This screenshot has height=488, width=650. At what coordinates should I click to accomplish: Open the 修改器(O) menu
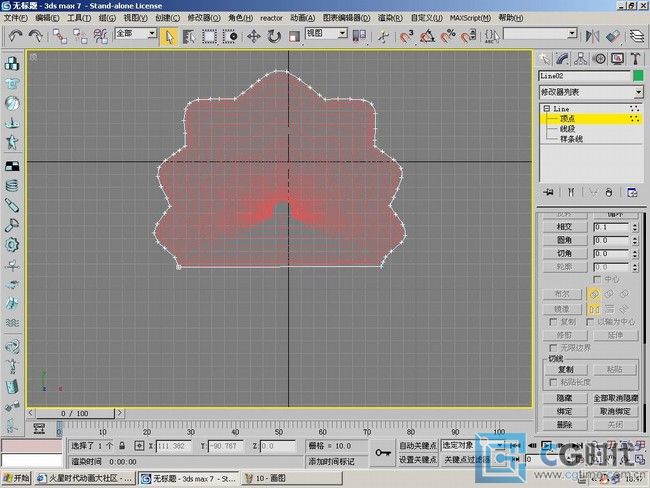(x=204, y=18)
